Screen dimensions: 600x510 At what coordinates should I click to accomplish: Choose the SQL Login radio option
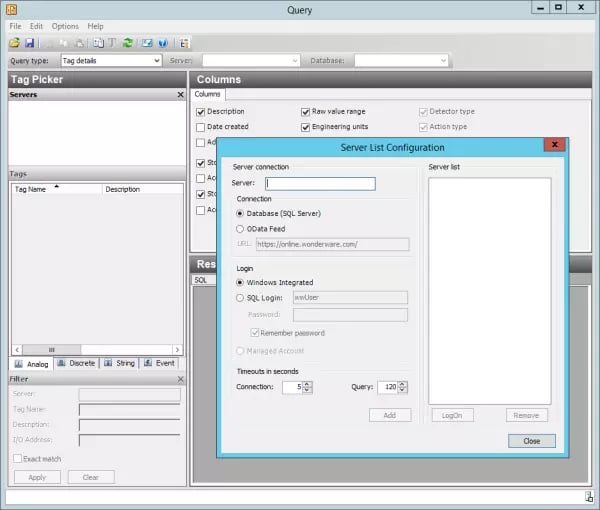tap(240, 297)
